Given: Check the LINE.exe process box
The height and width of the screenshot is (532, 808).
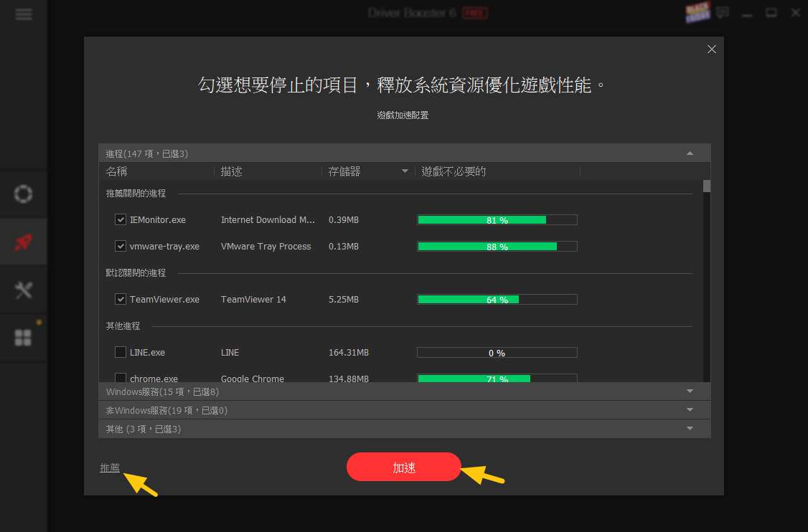Looking at the screenshot, I should [x=121, y=352].
